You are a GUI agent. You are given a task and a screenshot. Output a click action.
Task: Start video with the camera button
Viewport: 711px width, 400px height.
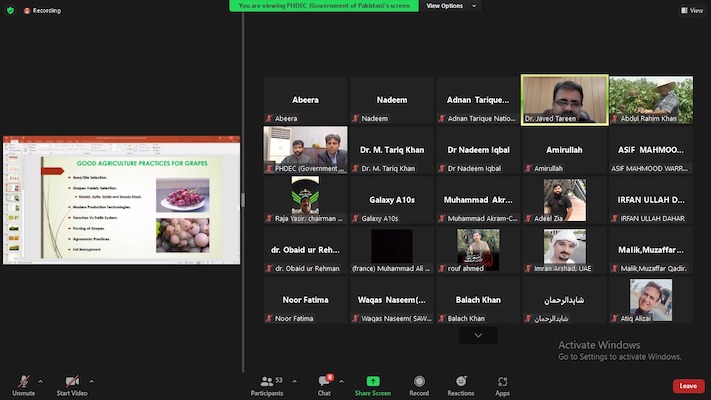70,383
